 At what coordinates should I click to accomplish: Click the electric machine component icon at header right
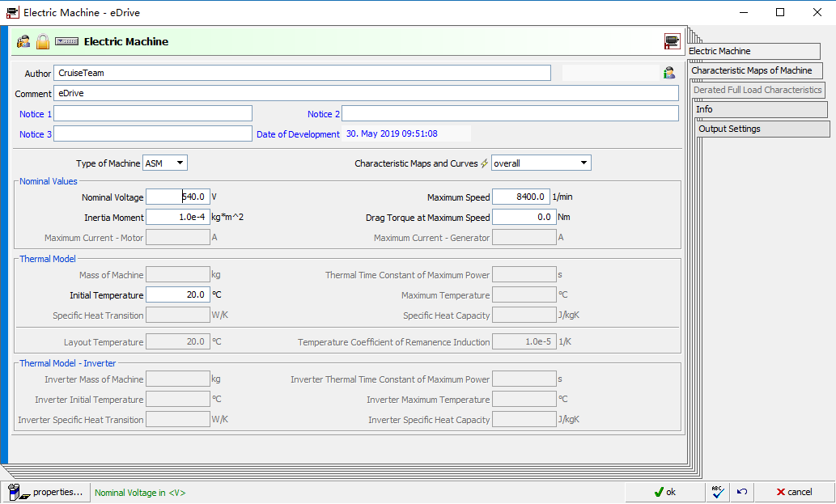[x=672, y=41]
